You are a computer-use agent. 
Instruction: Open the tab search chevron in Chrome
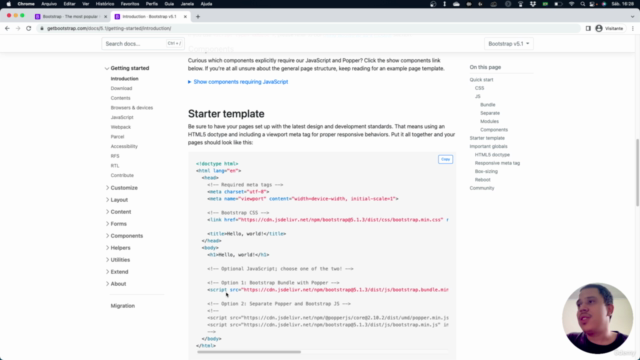point(633,17)
